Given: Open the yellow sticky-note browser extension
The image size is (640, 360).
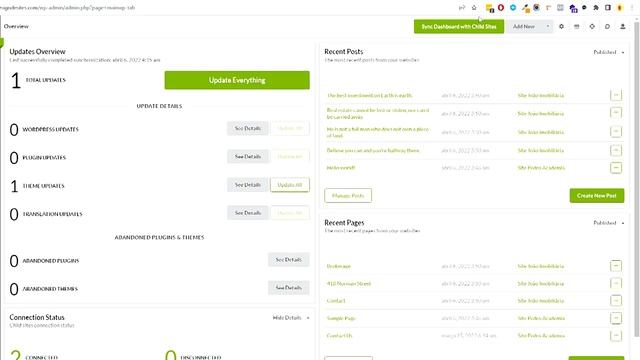Looking at the screenshot, I should tap(489, 8).
